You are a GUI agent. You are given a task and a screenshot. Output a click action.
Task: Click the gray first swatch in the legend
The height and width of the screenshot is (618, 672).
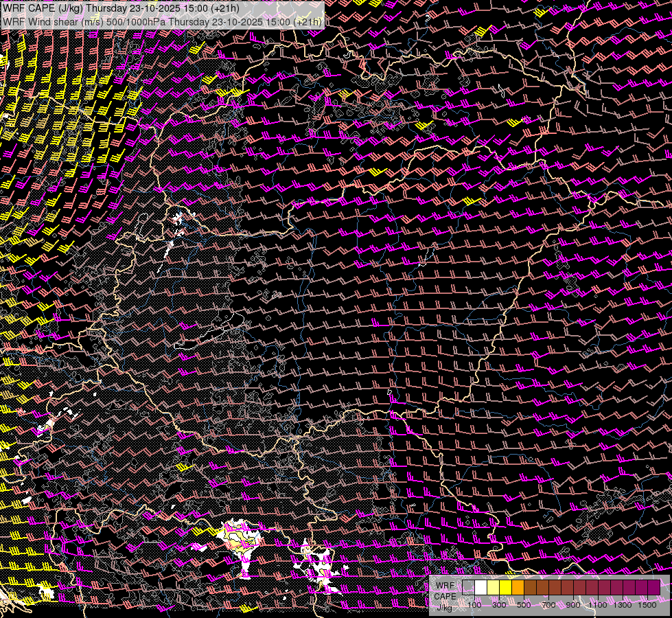pos(469,588)
